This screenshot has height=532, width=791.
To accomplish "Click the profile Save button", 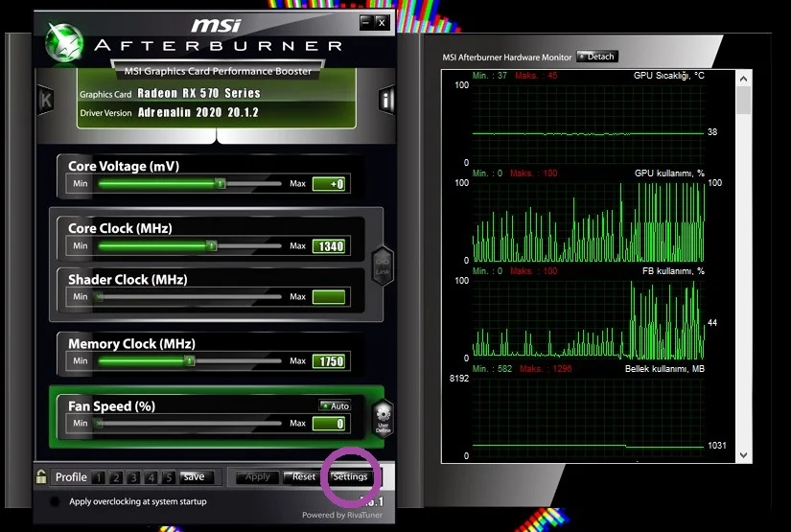I will [x=197, y=477].
